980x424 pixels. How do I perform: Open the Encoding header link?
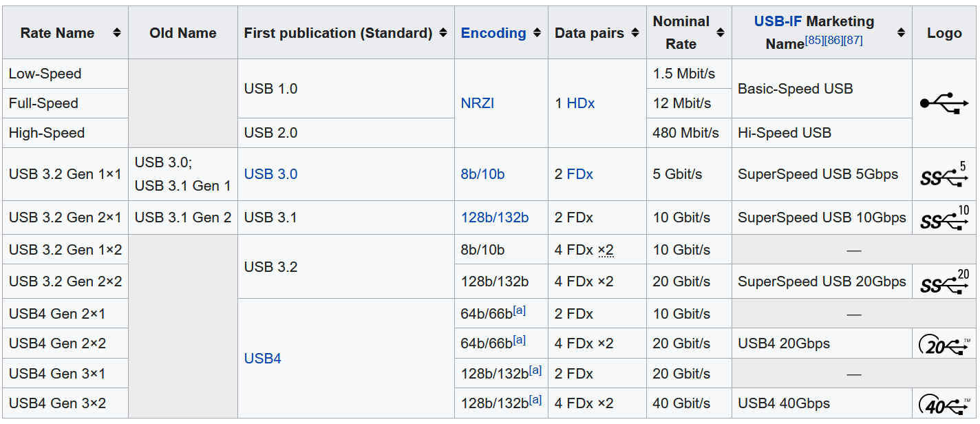pyautogui.click(x=493, y=33)
